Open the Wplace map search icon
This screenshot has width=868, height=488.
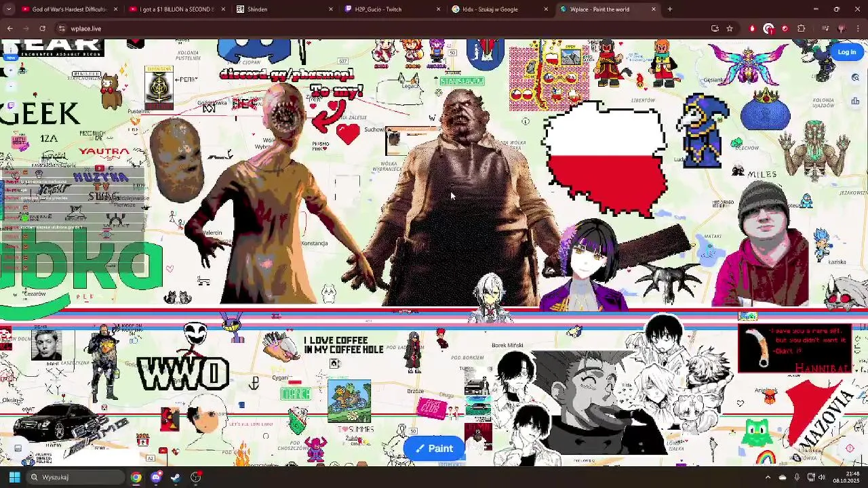pos(855,78)
